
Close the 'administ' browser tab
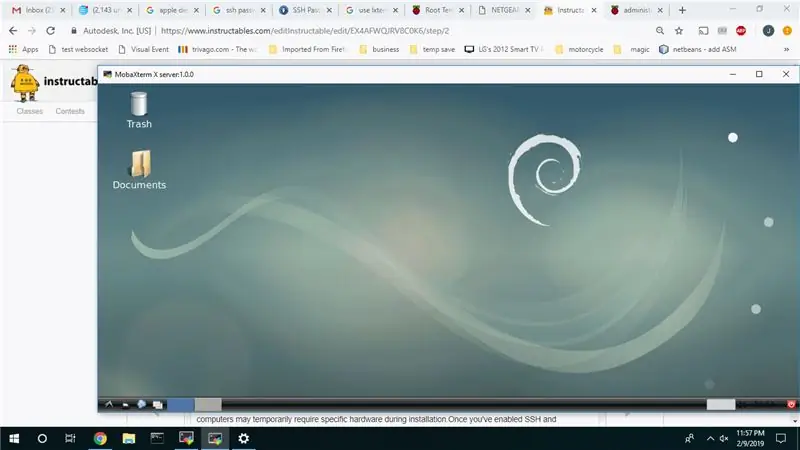point(660,10)
